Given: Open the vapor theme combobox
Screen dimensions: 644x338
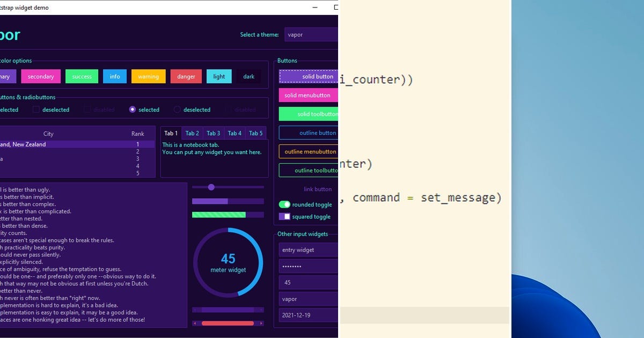Looking at the screenshot, I should click(311, 34).
